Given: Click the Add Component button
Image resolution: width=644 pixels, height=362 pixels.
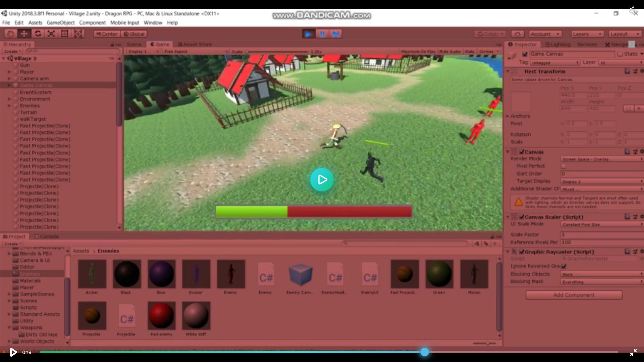Looking at the screenshot, I should click(574, 295).
